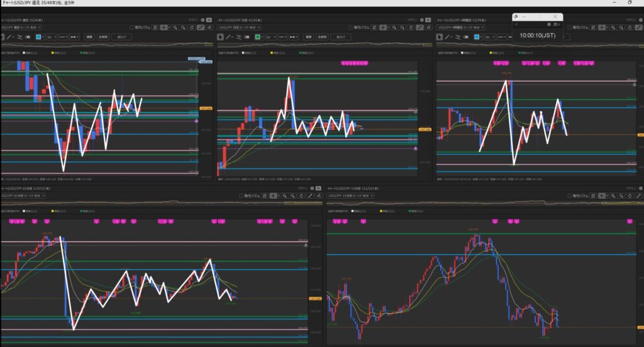Click overview navigator strip above 60-minute chart
Viewport: 644px width, 347px height.
click(161, 203)
